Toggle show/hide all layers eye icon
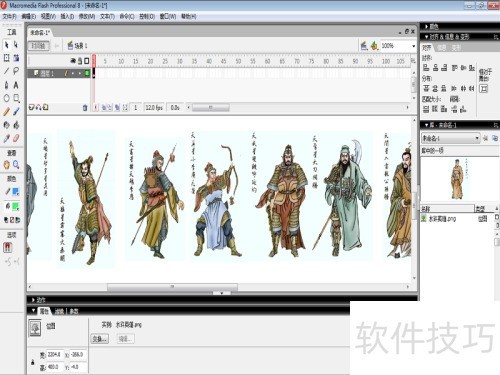The width and height of the screenshot is (500, 375). coord(73,61)
